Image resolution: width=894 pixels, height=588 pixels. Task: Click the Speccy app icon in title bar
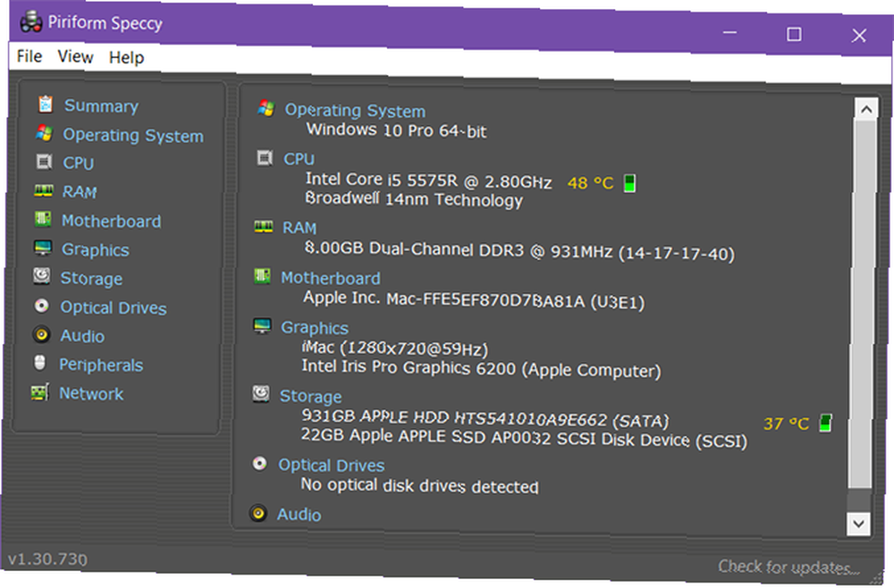(31, 22)
